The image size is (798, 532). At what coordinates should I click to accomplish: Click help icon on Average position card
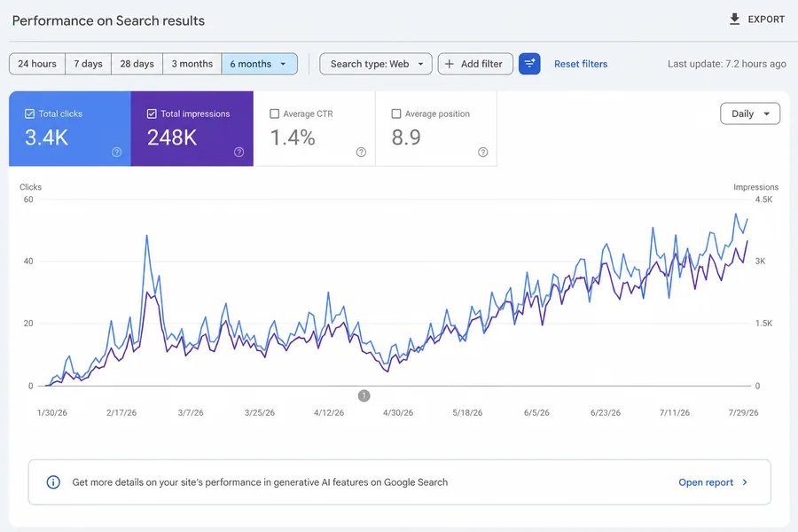click(x=483, y=153)
